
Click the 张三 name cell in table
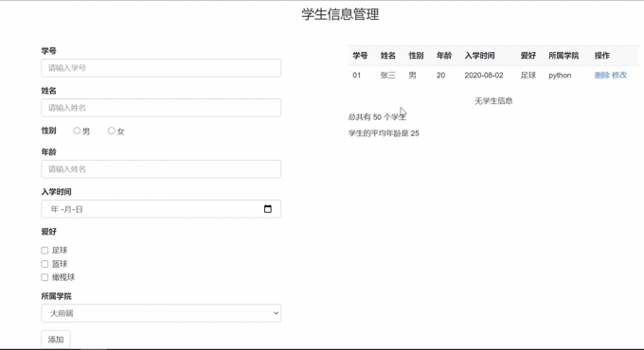click(387, 75)
